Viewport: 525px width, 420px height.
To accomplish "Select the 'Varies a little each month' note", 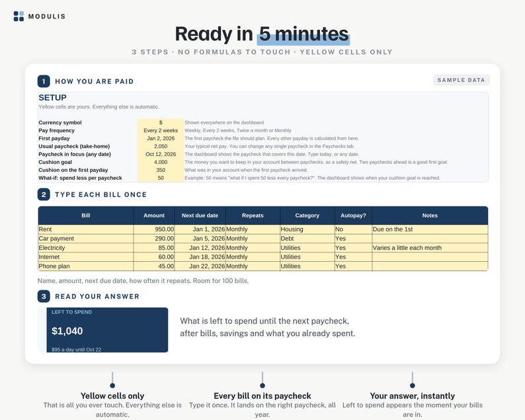I will click(430, 248).
